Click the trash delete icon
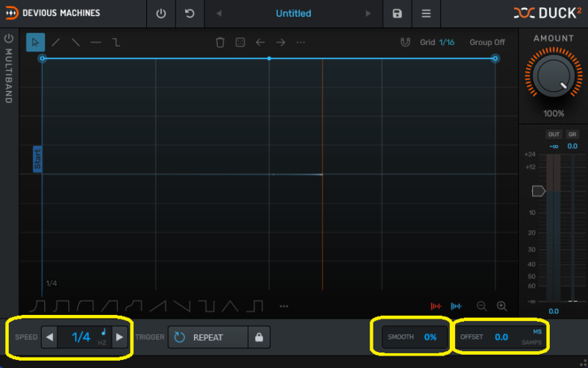The width and height of the screenshot is (588, 368). click(220, 43)
